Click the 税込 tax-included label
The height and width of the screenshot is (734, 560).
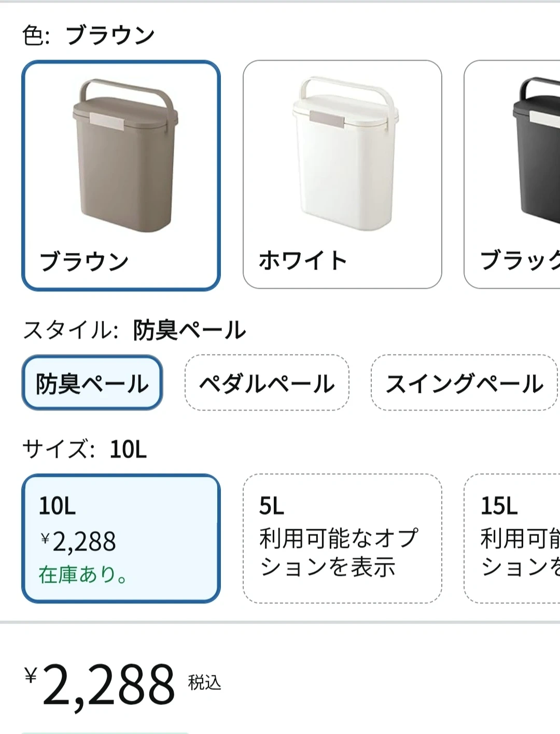[x=204, y=682]
